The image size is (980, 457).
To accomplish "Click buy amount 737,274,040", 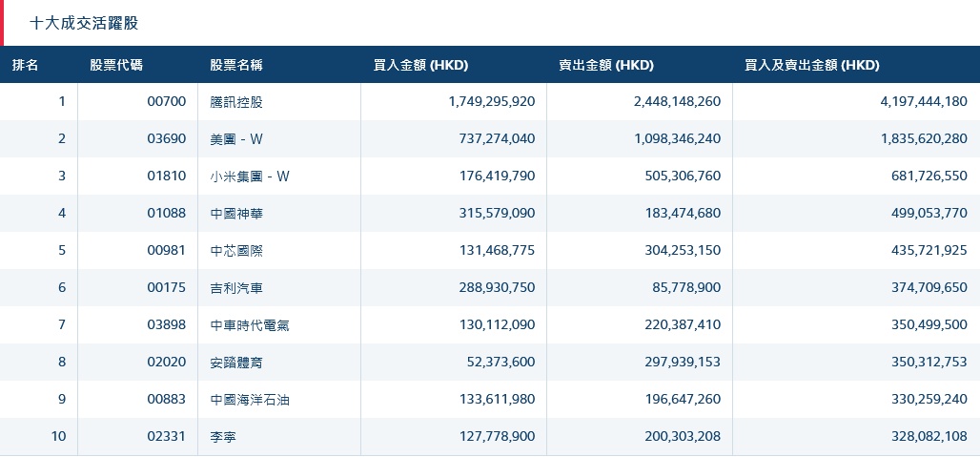I will pos(499,138).
